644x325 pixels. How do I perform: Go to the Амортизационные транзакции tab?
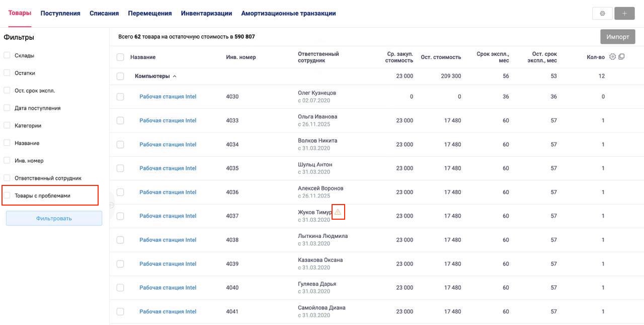point(288,14)
